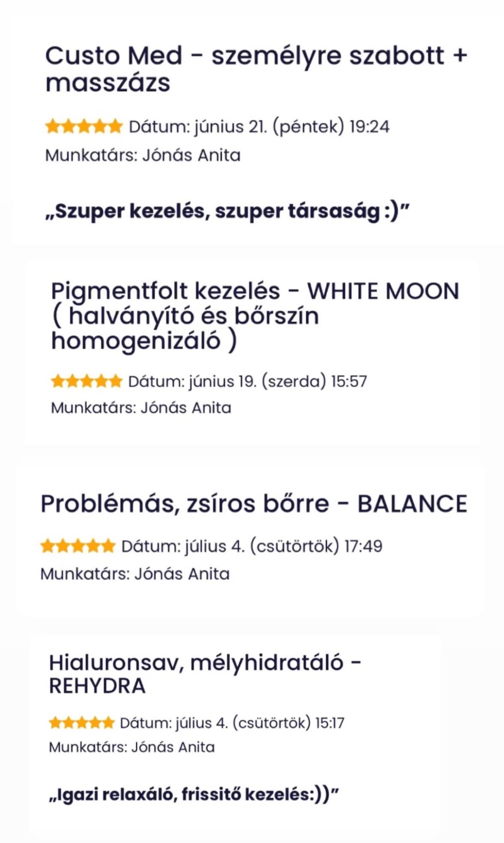
Task: Select the július 4. (csütörtök) 15:17 date
Action: (x=232, y=723)
